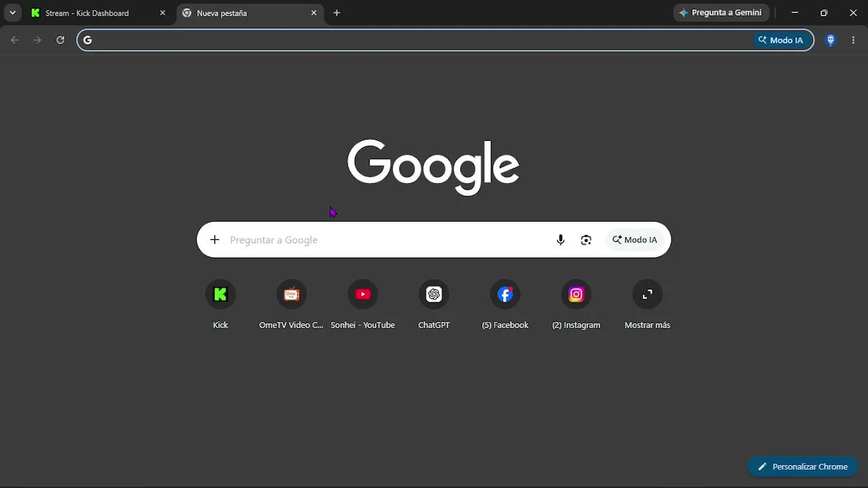Click the Google G icon in the address bar

click(x=87, y=40)
